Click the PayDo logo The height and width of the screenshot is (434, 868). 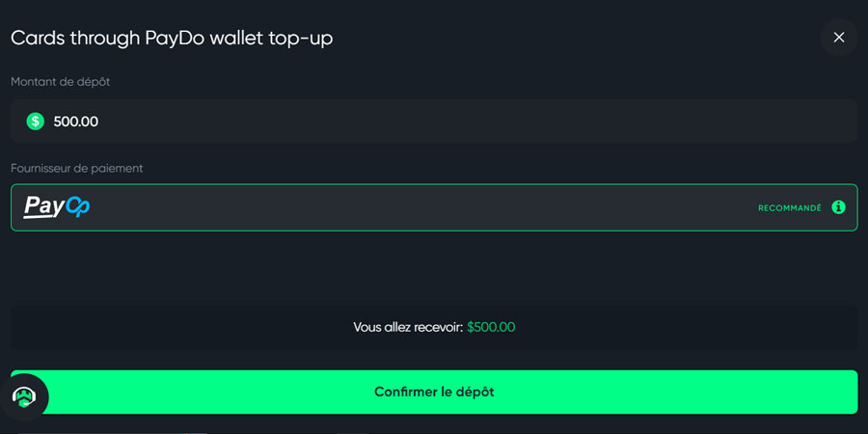(x=57, y=207)
